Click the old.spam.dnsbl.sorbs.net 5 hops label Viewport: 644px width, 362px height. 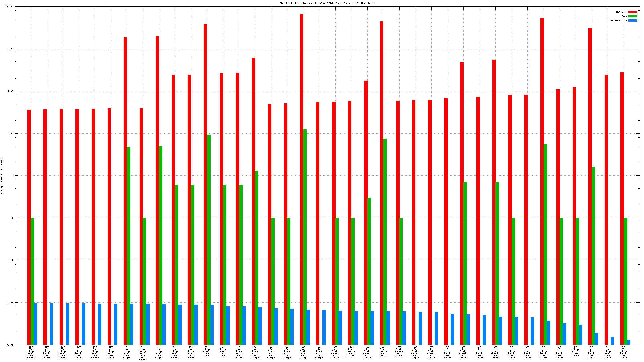142,353
